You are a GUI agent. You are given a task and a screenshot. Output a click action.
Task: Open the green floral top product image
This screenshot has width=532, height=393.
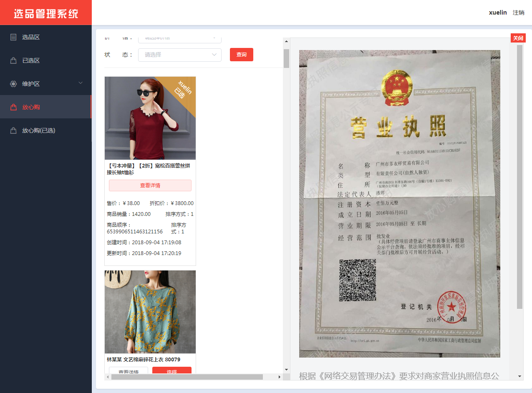click(150, 312)
